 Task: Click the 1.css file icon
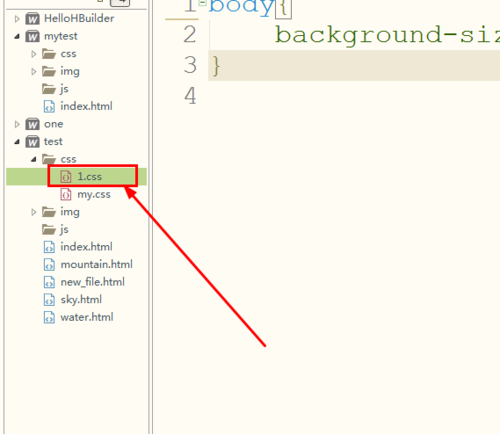point(66,177)
